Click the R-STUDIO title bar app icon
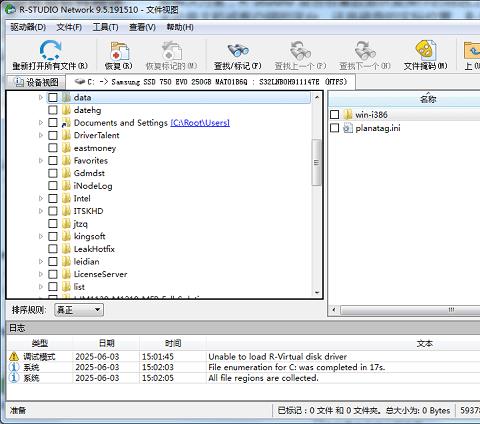Viewport: 480px width, 424px height. point(10,9)
